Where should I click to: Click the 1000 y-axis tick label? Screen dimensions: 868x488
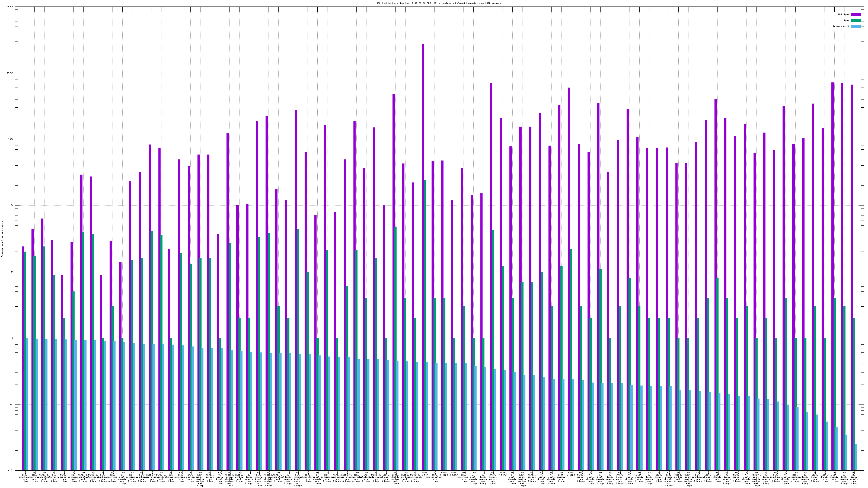pyautogui.click(x=11, y=139)
